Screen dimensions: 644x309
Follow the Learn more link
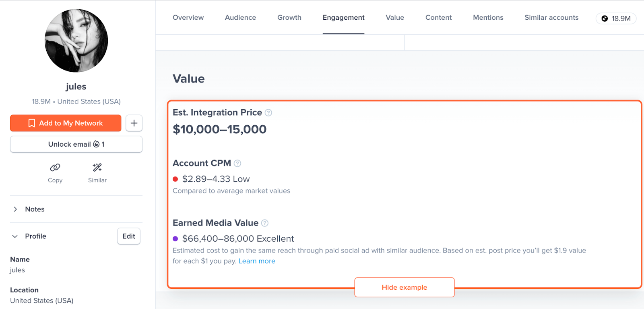pos(257,261)
